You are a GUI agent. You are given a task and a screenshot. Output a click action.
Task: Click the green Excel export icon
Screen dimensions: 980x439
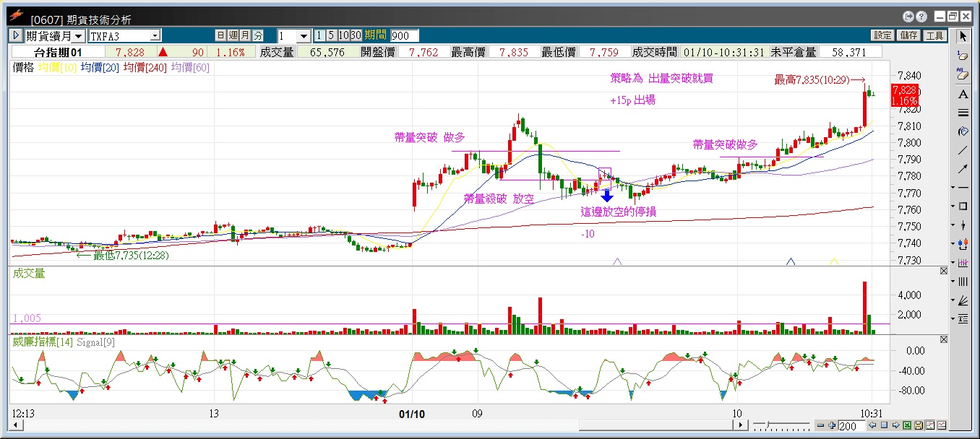[x=907, y=426]
